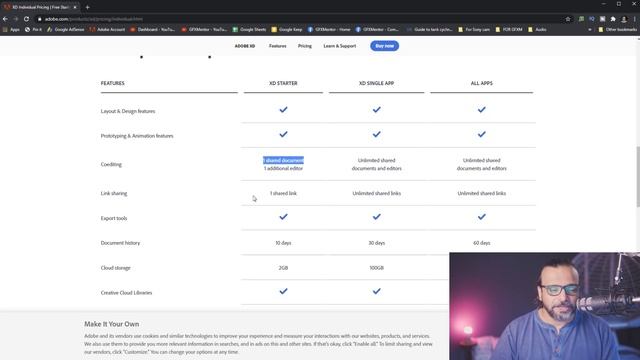Viewport: 640px width, 360px height.
Task: Click the vertical page scrollbar thumb
Action: pyautogui.click(x=638, y=176)
